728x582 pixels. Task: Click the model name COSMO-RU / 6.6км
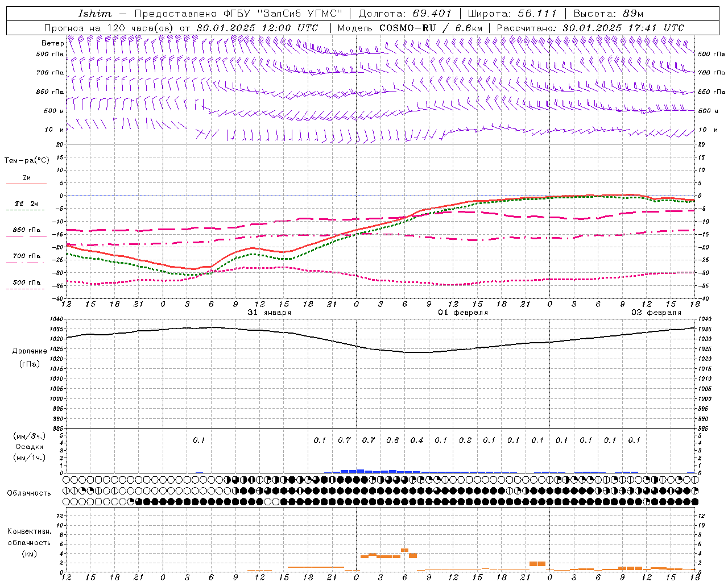431,27
